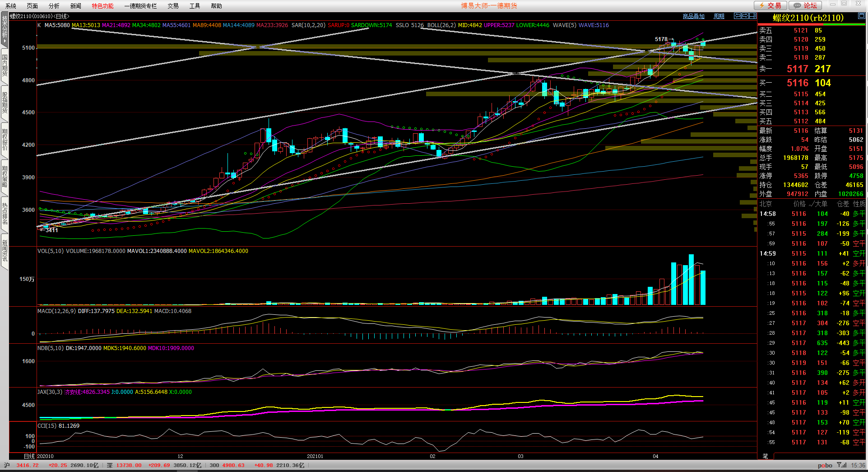Toggle the split panel layout icon

[752, 16]
